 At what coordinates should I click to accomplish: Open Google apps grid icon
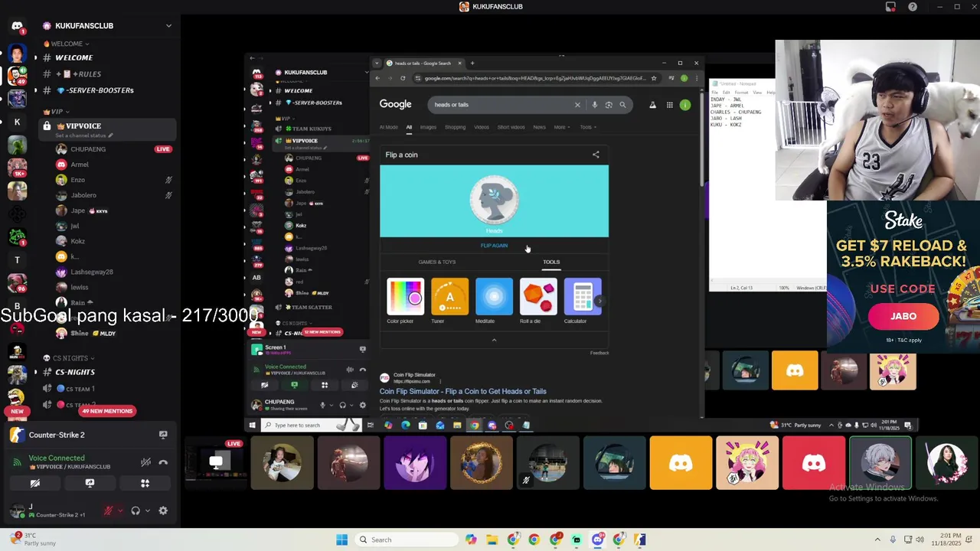click(x=669, y=105)
